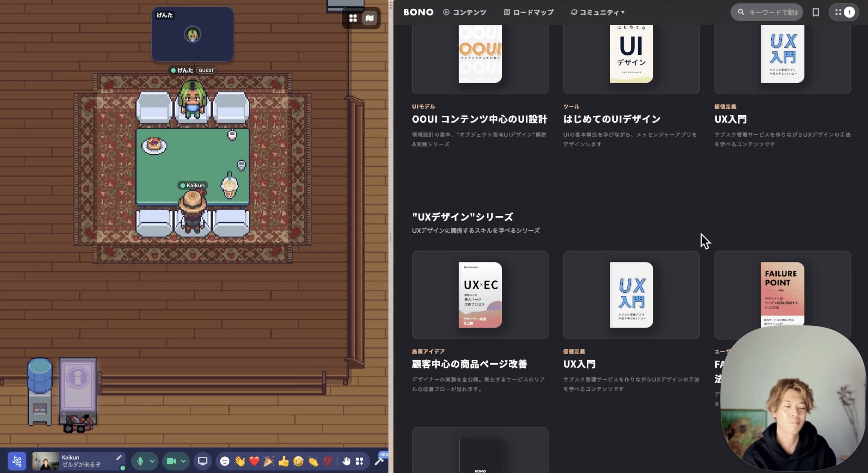Open the OOUI コンテンツ中心のUI設計 title
Viewport: 868px width, 473px height.
pos(480,119)
